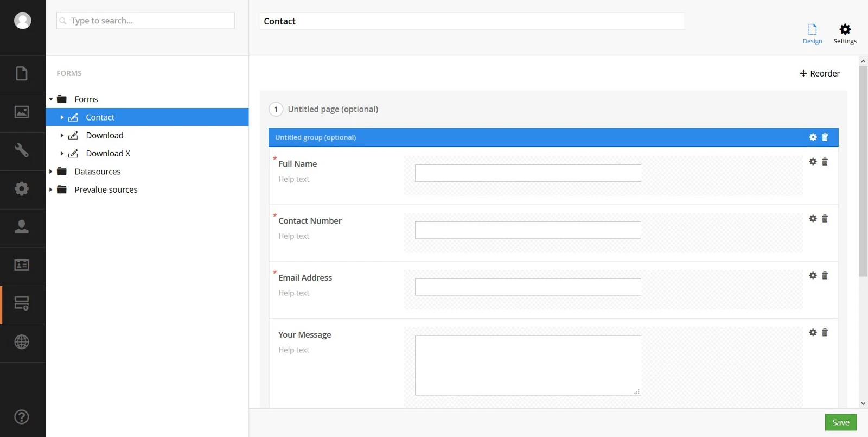Open the user avatar at top left
This screenshot has height=437, width=868.
pyautogui.click(x=22, y=21)
